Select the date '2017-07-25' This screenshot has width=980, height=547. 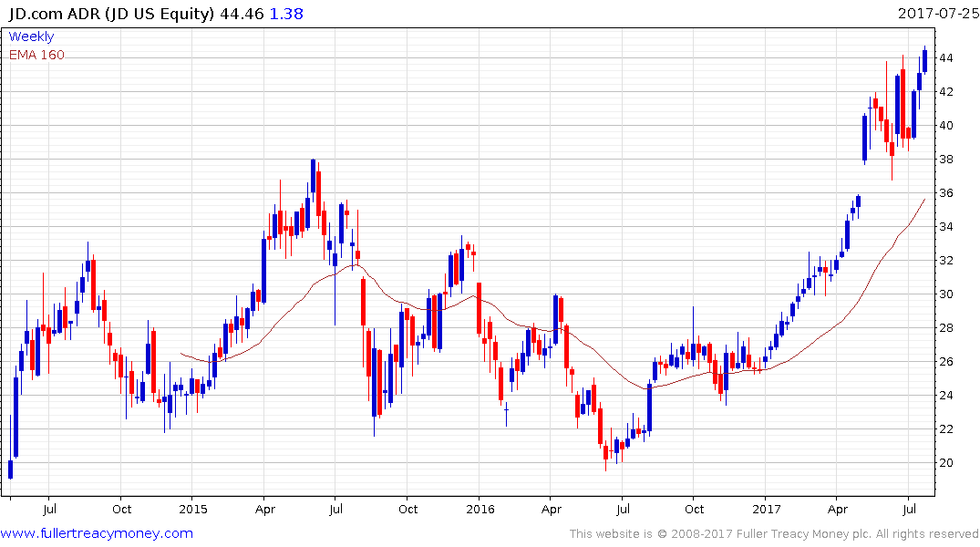[938, 13]
